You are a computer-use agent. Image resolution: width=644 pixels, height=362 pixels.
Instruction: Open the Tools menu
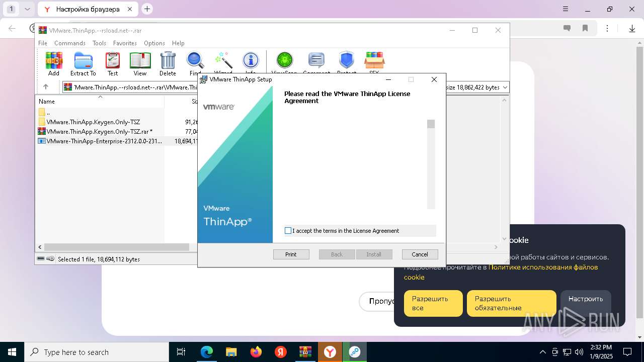(99, 43)
